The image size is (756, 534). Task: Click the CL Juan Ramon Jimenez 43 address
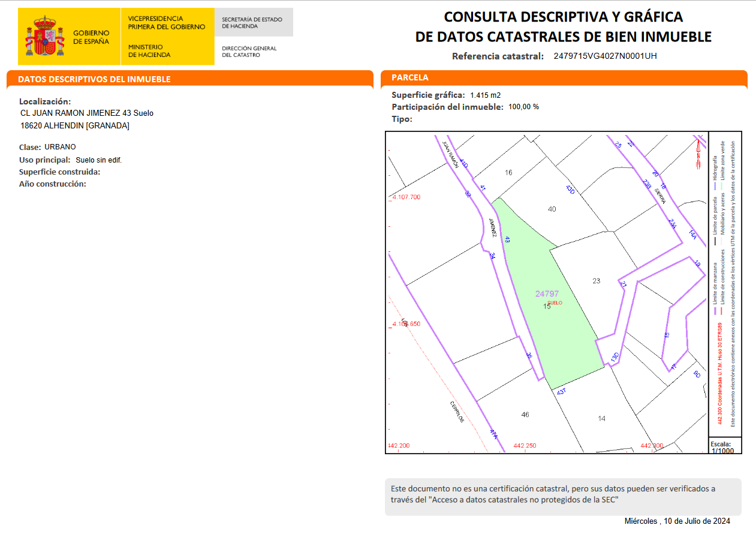[87, 113]
